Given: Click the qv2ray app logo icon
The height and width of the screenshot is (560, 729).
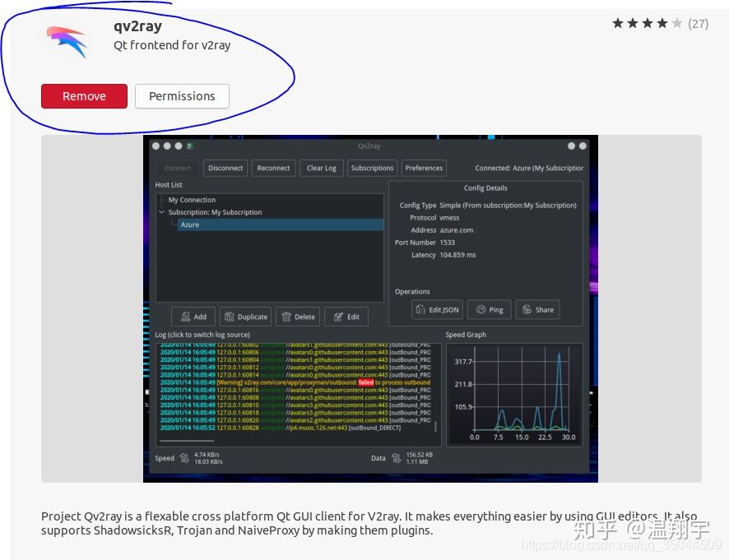Looking at the screenshot, I should click(67, 42).
